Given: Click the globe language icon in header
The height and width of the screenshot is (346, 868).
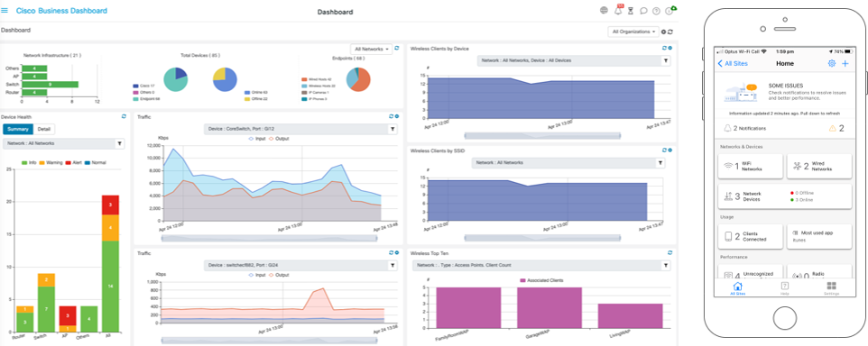Looking at the screenshot, I should point(604,11).
